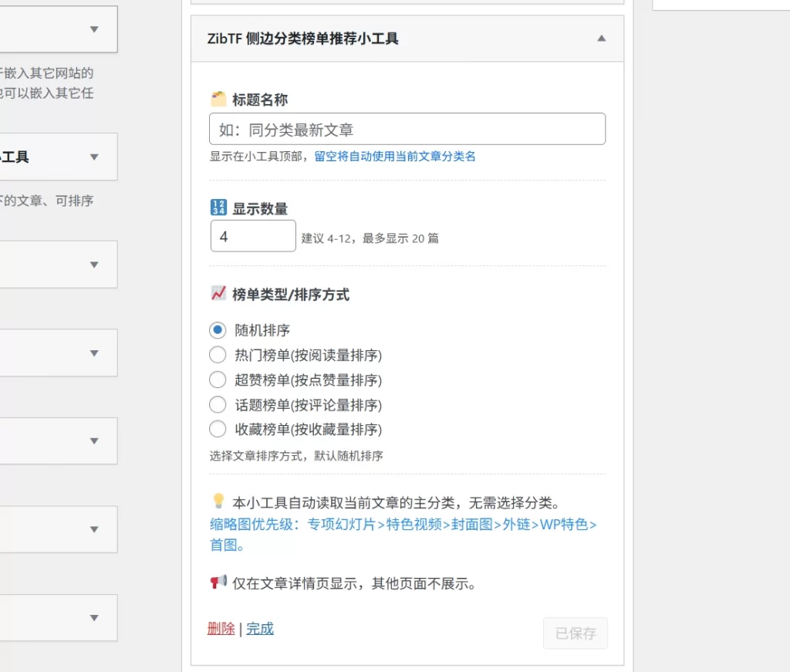Click the 删除 delete link
Image resolution: width=790 pixels, height=672 pixels.
tap(221, 628)
